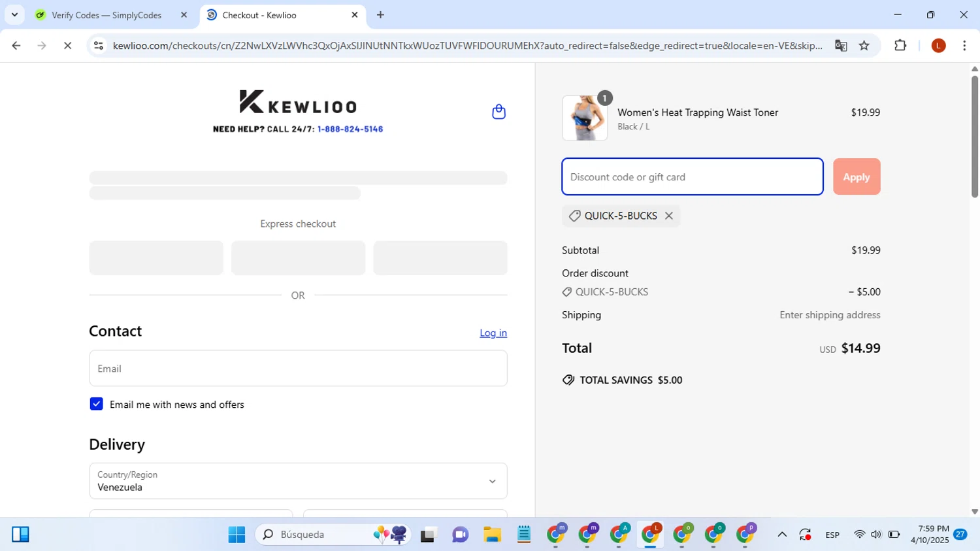Call the 1-888-824-5146 help number link
This screenshot has height=551, width=980.
(350, 129)
